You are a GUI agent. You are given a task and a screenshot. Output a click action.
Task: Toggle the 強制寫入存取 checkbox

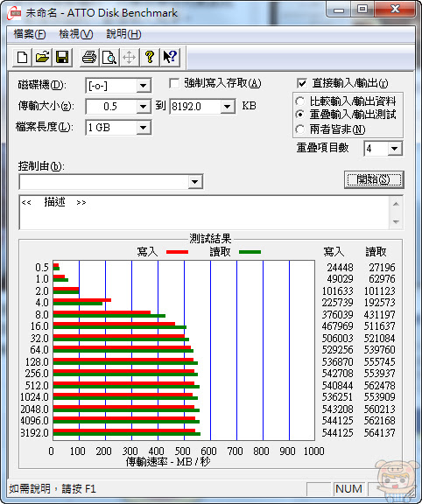point(174,84)
